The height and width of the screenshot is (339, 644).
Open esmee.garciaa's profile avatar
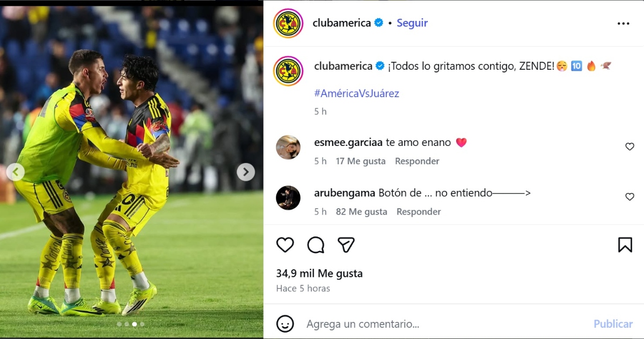[x=288, y=147]
